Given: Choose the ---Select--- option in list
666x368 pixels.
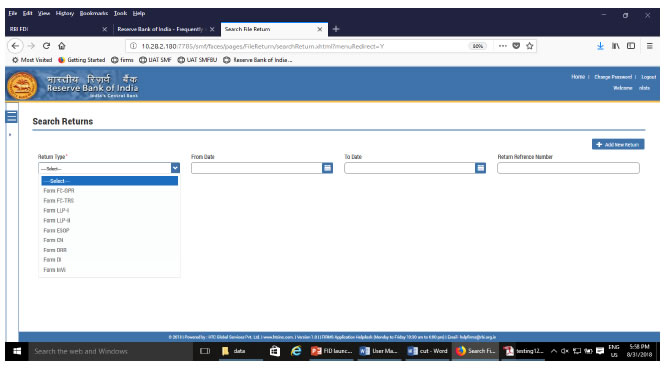Looking at the screenshot, I should 110,181.
